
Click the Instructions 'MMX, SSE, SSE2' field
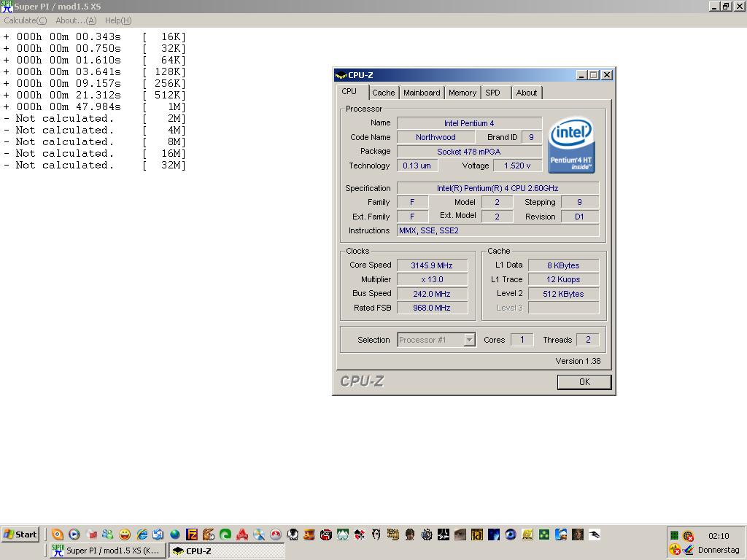coord(498,230)
